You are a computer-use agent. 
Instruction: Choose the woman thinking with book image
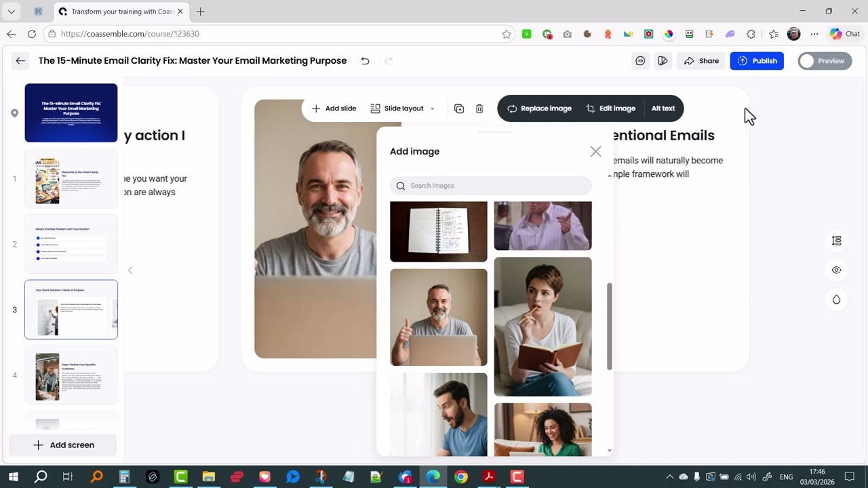[x=542, y=327]
